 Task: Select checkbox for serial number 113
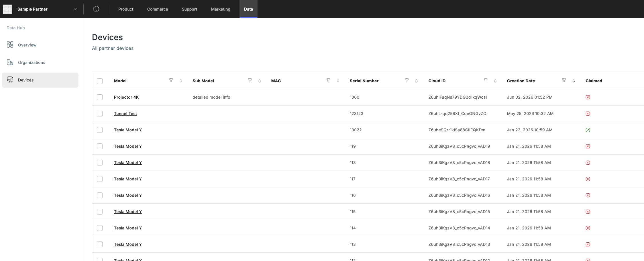[x=100, y=244]
